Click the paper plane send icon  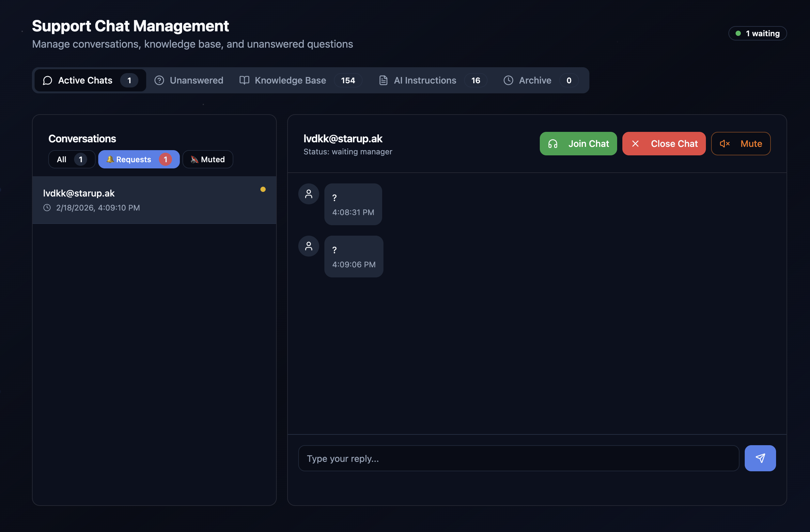click(x=760, y=458)
